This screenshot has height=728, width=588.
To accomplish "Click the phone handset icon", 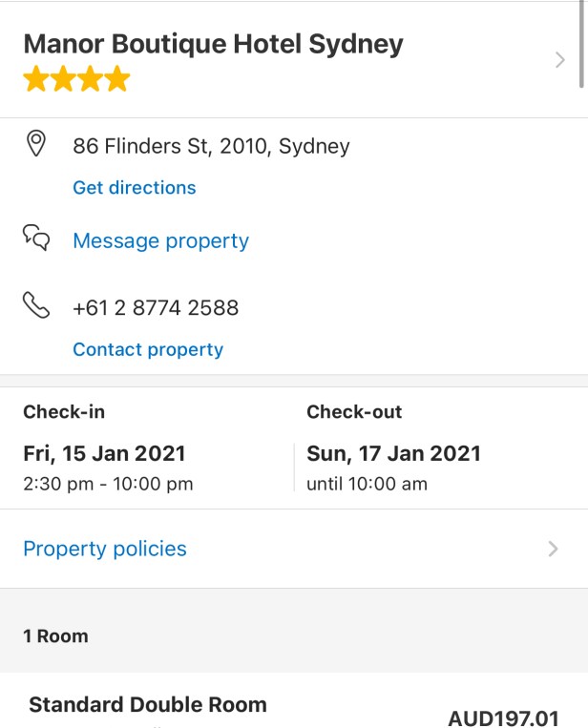I will tap(36, 306).
